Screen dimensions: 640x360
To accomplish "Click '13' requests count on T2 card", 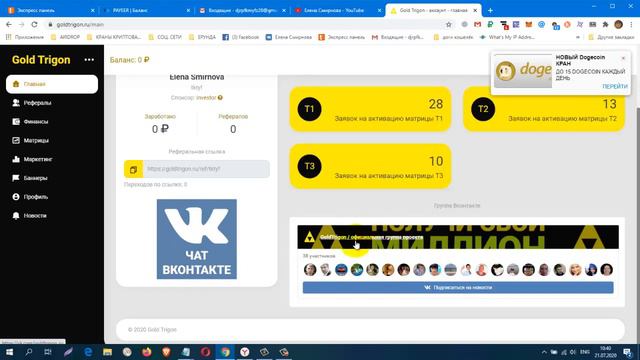I will (x=609, y=104).
